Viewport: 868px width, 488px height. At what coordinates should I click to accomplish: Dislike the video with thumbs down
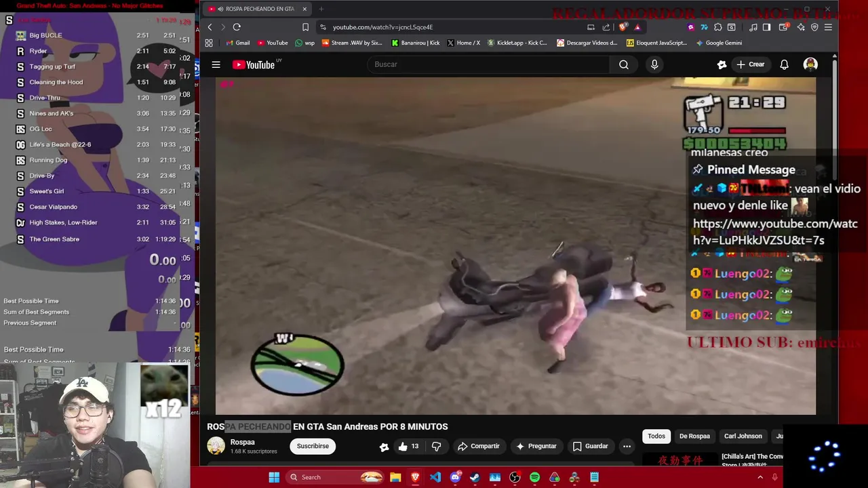[436, 446]
